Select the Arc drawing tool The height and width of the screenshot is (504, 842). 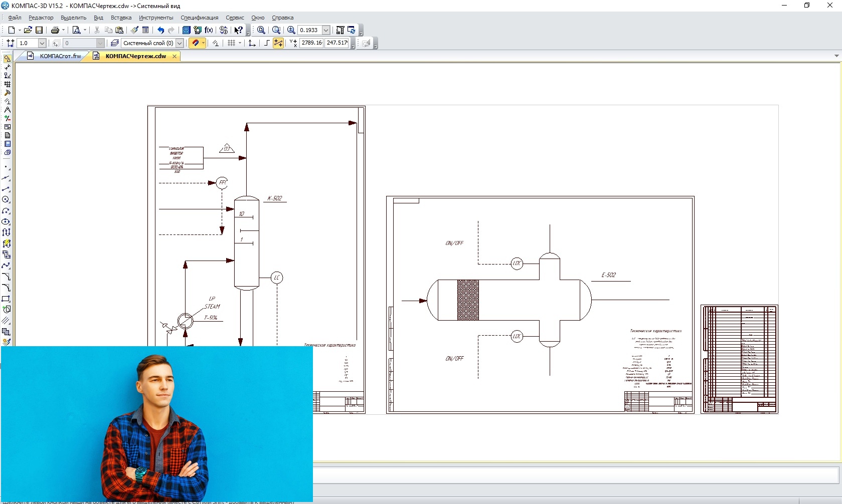click(x=6, y=211)
